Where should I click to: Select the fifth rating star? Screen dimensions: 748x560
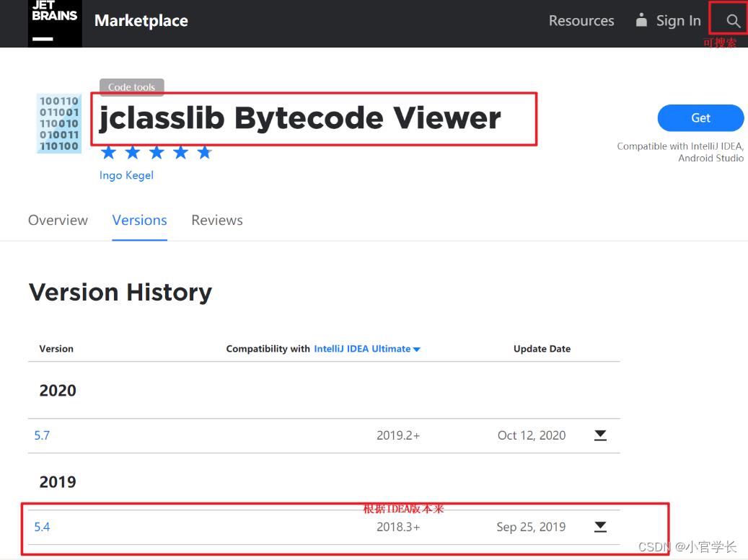coord(204,152)
